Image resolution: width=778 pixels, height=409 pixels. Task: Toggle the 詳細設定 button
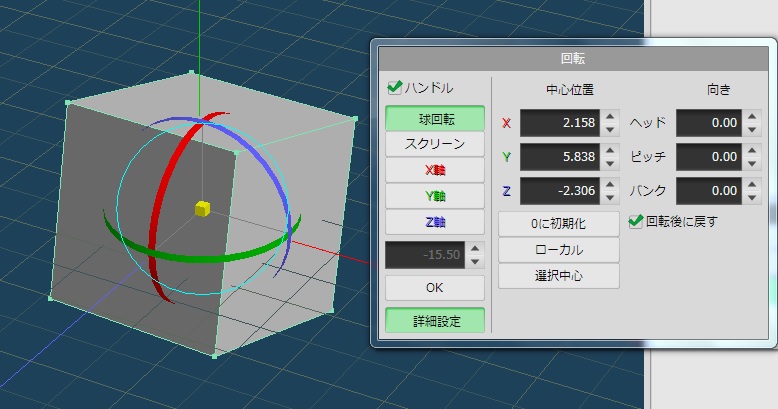pyautogui.click(x=435, y=321)
